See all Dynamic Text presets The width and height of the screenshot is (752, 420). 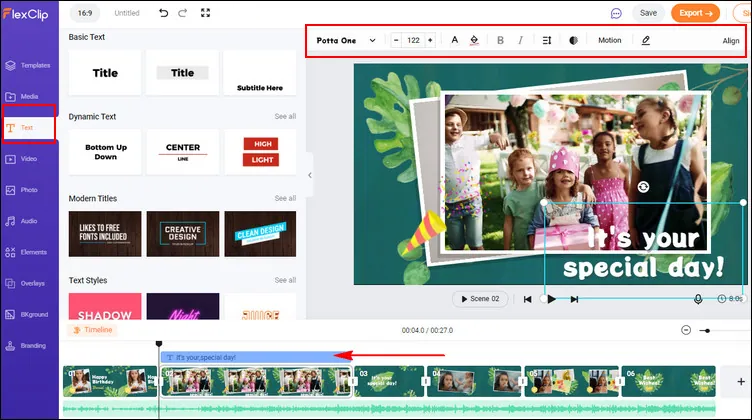tap(285, 117)
